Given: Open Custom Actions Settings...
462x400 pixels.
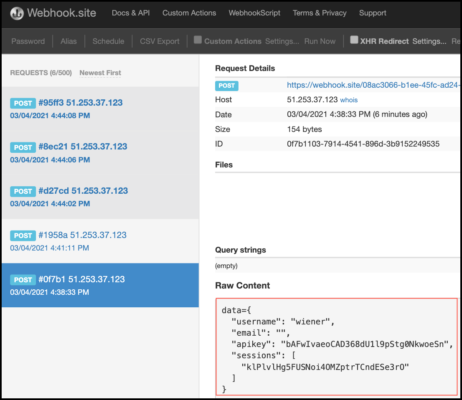Looking at the screenshot, I should [x=282, y=41].
